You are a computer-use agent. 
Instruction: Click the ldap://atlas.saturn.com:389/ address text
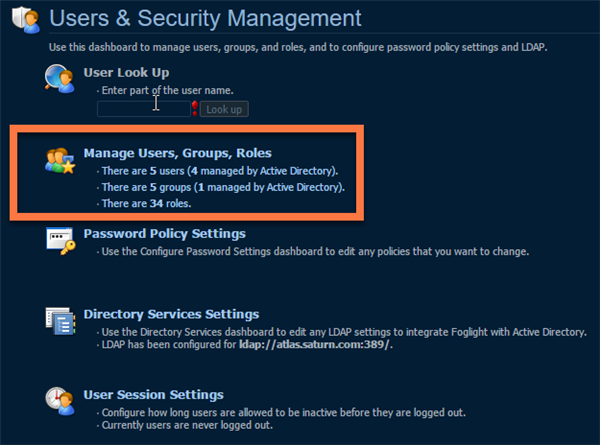tap(315, 344)
